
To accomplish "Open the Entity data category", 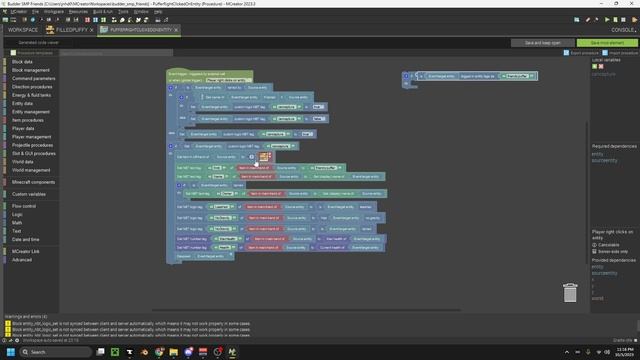I will [x=22, y=104].
